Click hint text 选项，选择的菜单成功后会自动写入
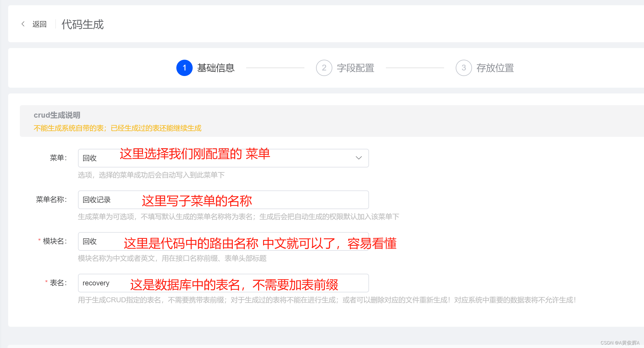Screen dimensions: 644x348 151,175
